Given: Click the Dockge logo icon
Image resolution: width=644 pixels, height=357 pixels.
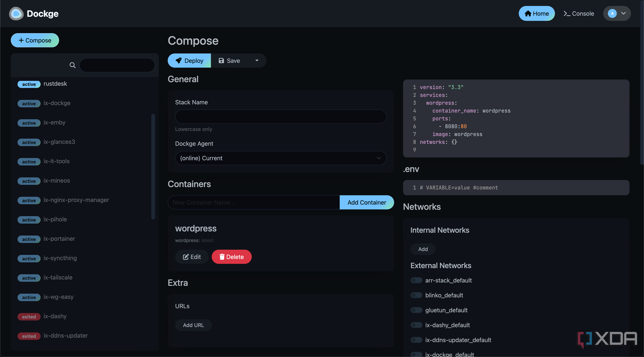Looking at the screenshot, I should 16,13.
